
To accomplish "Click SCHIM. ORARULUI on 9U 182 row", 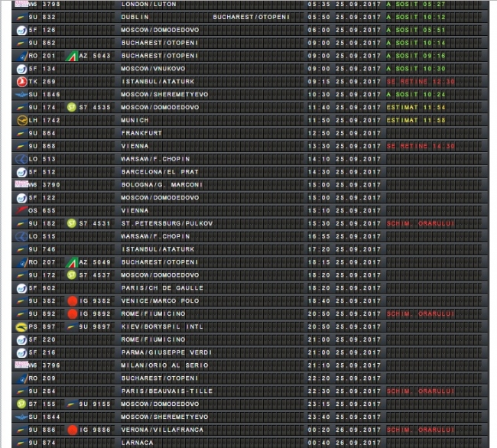I will point(421,224).
